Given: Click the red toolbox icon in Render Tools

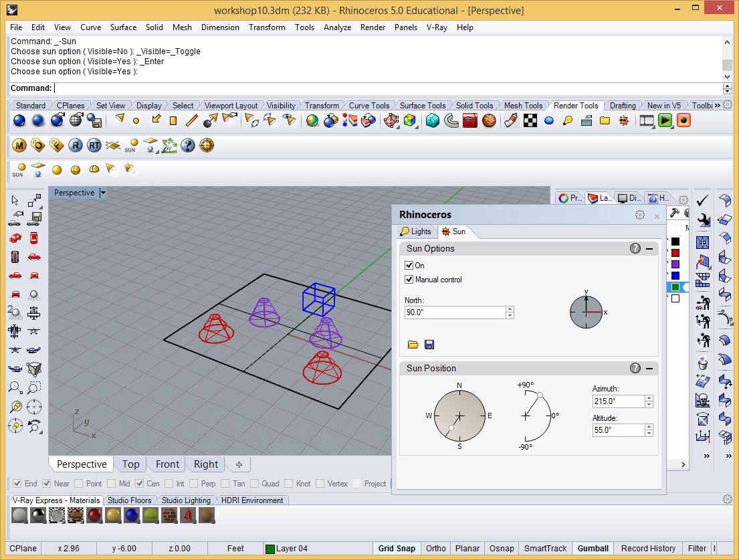Looking at the screenshot, I should pyautogui.click(x=470, y=120).
